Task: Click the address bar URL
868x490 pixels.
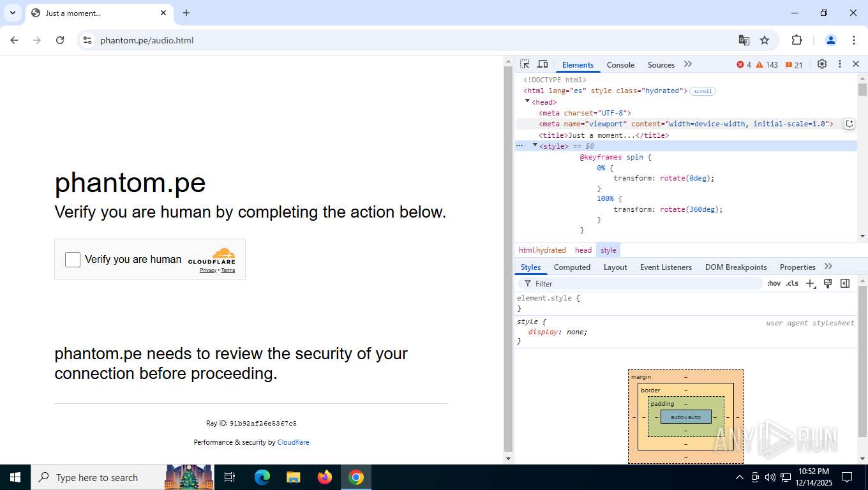Action: click(x=147, y=40)
